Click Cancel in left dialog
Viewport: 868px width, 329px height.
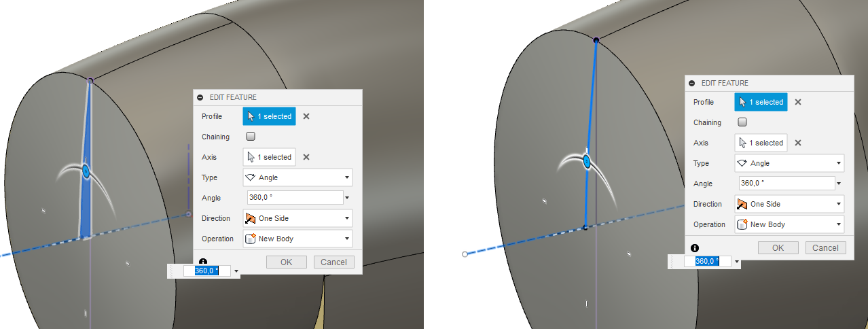tap(333, 262)
